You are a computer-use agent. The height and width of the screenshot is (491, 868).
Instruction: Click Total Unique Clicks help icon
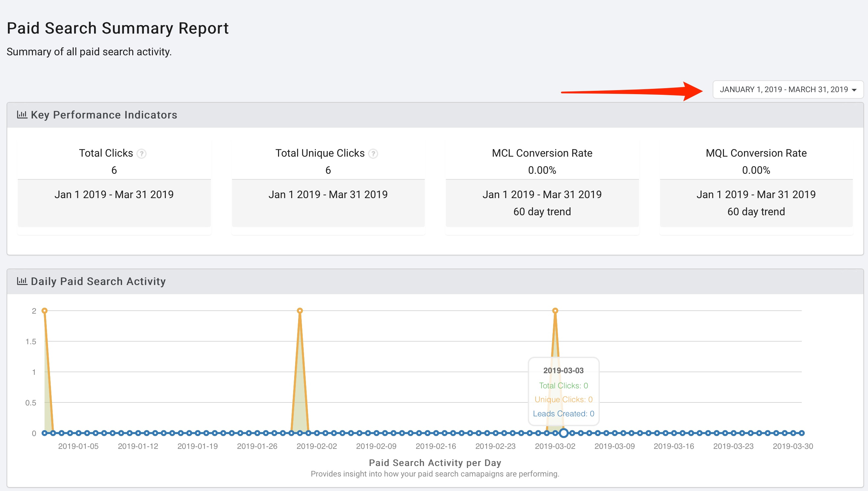click(373, 154)
